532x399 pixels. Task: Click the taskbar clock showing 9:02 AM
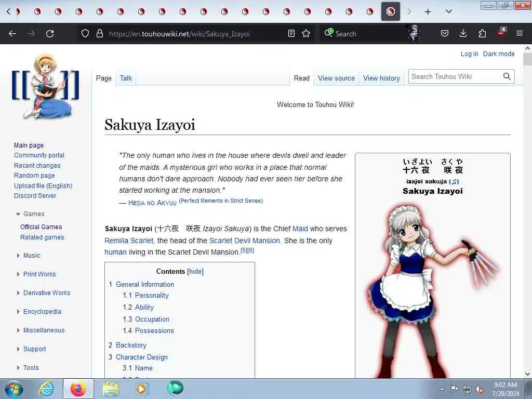point(506,389)
